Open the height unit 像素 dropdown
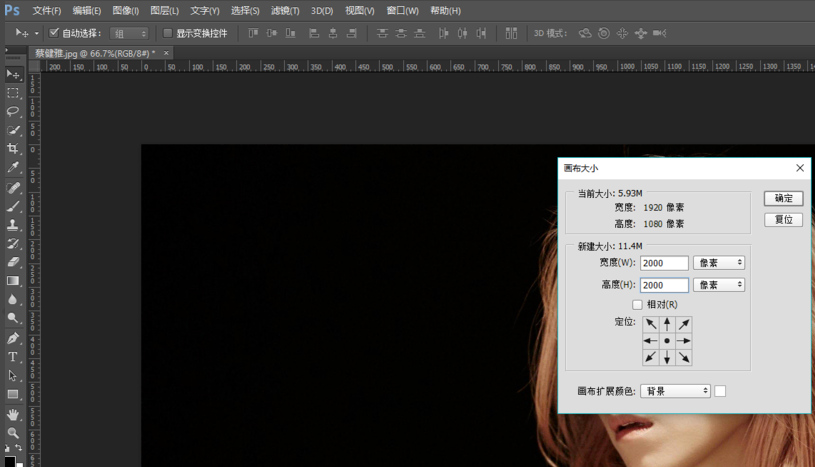 [719, 285]
